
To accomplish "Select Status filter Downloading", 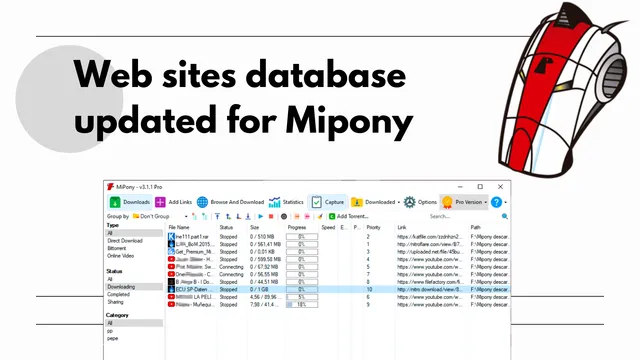I will tap(134, 287).
